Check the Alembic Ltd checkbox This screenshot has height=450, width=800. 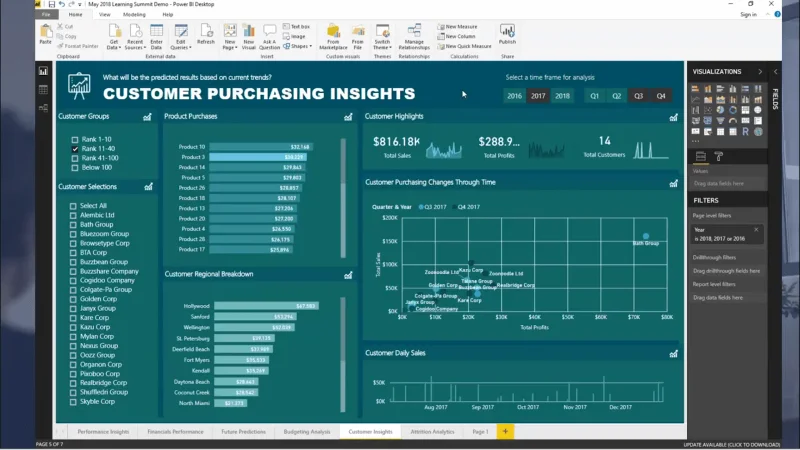pos(73,215)
